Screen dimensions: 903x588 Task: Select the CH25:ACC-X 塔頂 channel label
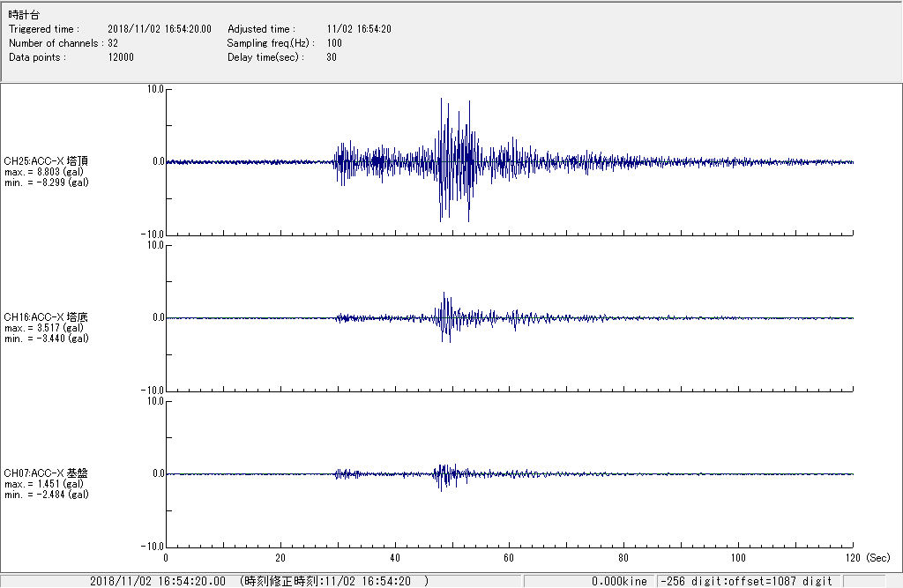(46, 161)
